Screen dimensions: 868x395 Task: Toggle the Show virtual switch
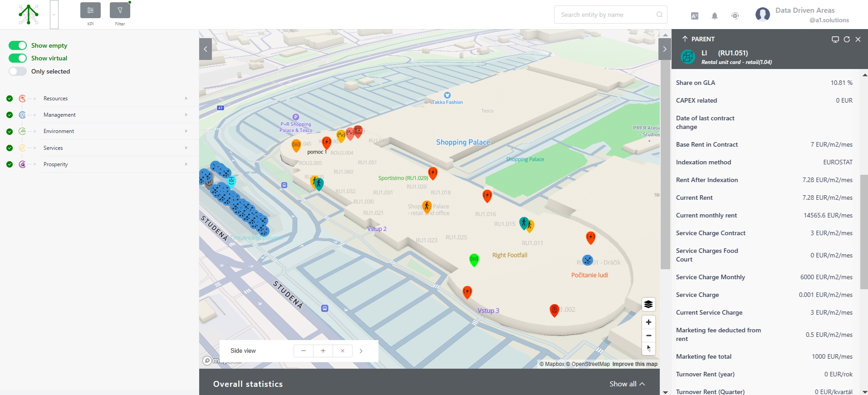click(x=18, y=58)
